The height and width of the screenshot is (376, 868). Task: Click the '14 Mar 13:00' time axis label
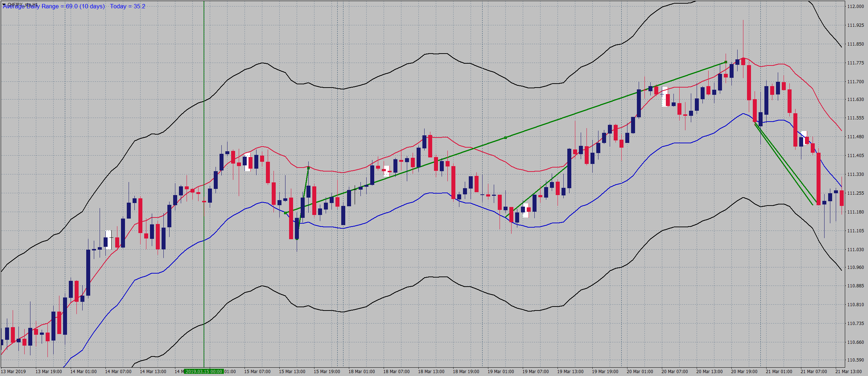(x=153, y=372)
